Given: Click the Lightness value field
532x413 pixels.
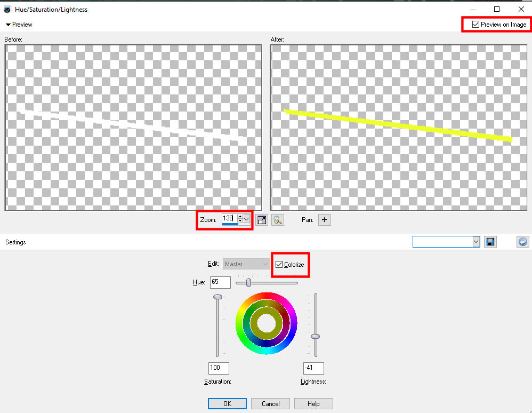Looking at the screenshot, I should [313, 368].
